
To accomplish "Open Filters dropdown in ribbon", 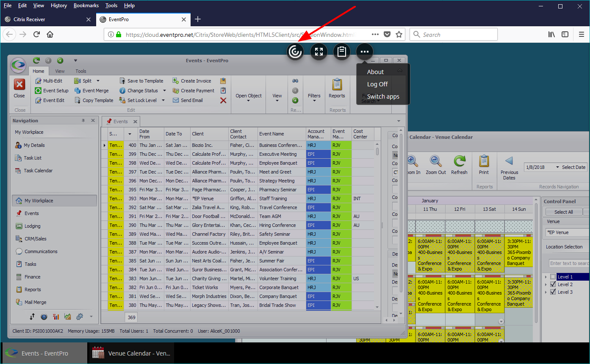I will coord(314,98).
